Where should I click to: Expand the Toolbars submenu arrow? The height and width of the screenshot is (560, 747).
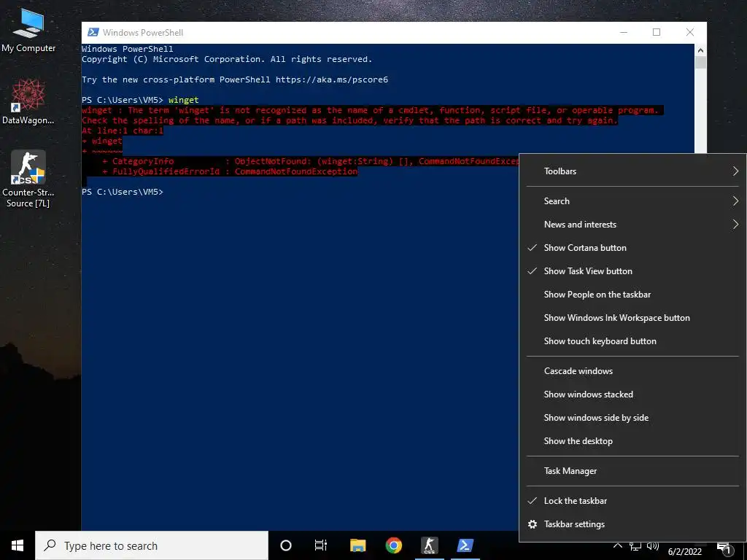[x=735, y=171]
